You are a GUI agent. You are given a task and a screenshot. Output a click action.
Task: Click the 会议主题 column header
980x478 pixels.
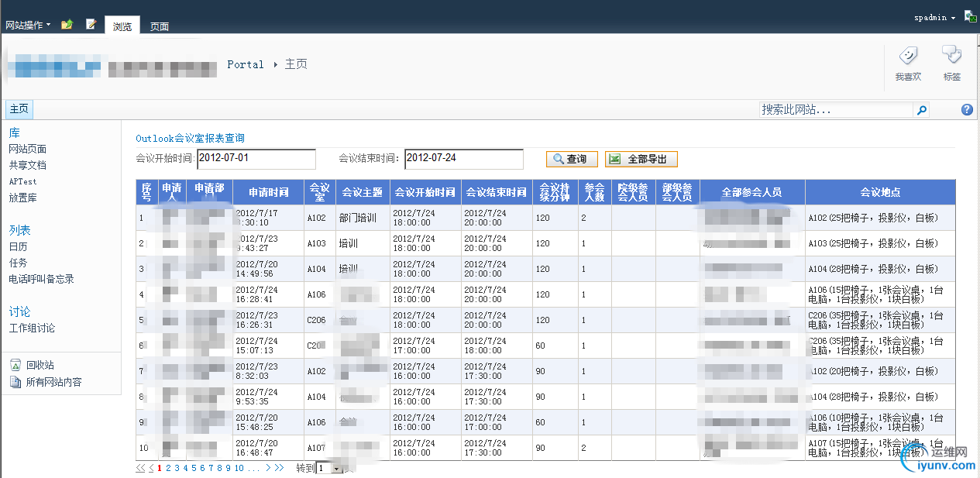coord(363,192)
